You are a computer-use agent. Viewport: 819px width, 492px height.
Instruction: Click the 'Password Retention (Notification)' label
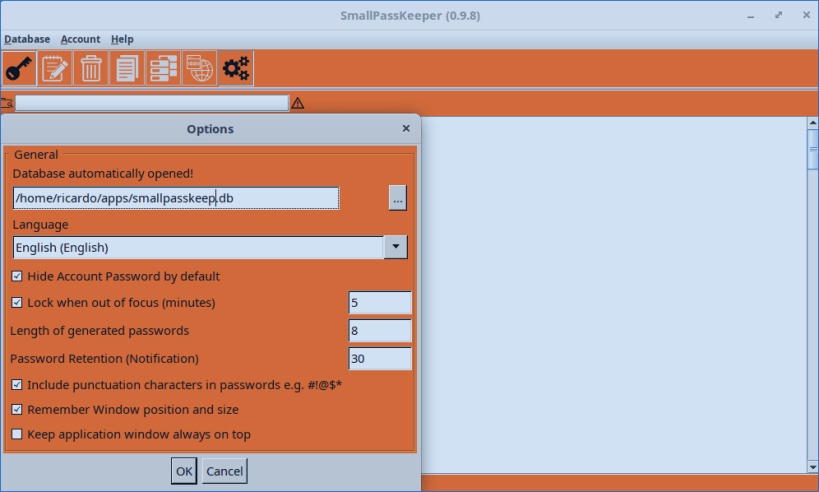point(104,359)
